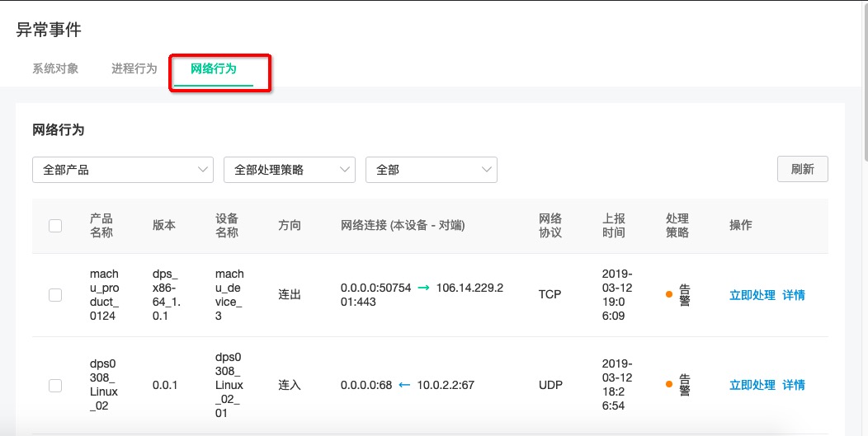Screen dimensions: 868x436
Task: Switch to the 系统对象 tab
Action: (x=55, y=68)
